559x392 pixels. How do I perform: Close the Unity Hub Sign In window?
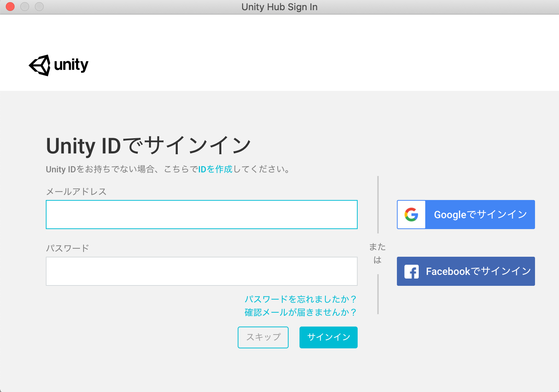10,7
